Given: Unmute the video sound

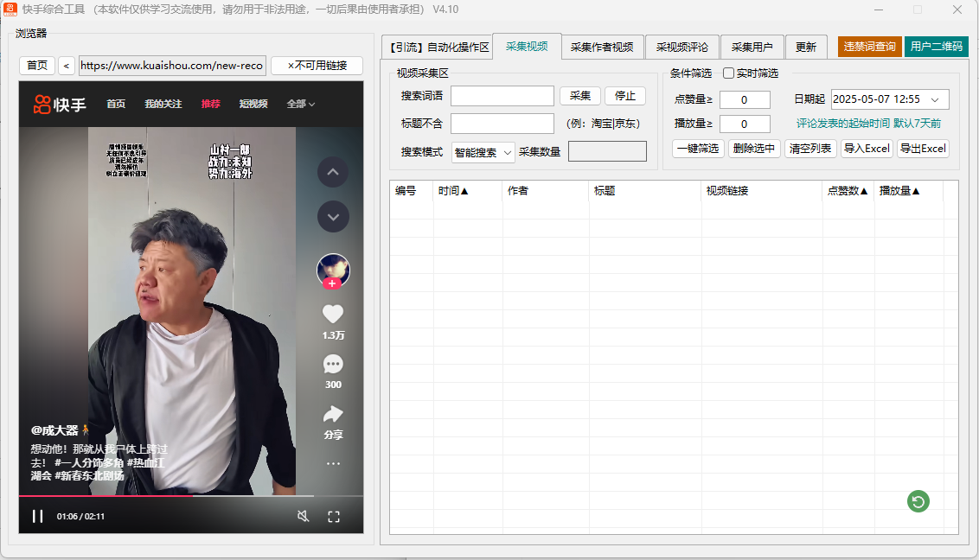Looking at the screenshot, I should coord(303,517).
